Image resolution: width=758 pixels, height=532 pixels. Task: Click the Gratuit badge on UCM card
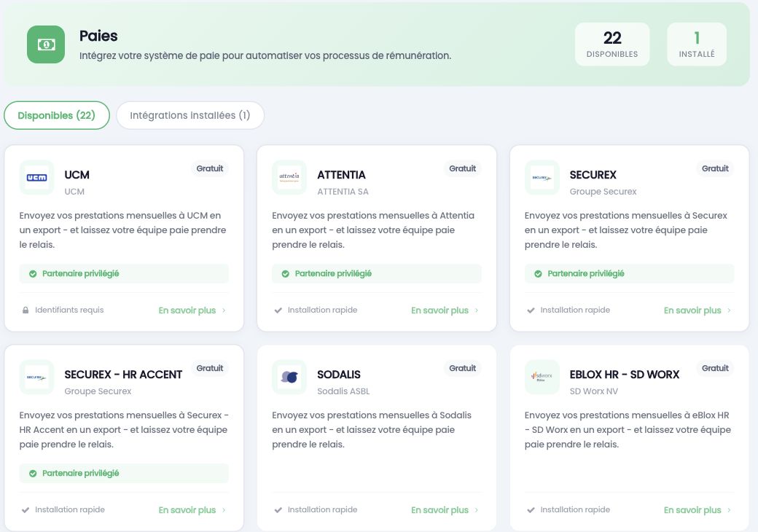[210, 168]
